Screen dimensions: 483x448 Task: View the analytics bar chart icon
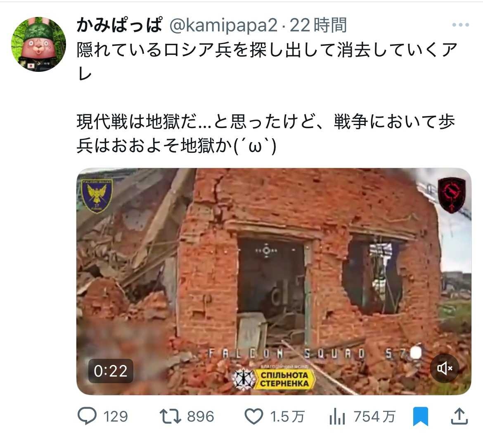[337, 417]
